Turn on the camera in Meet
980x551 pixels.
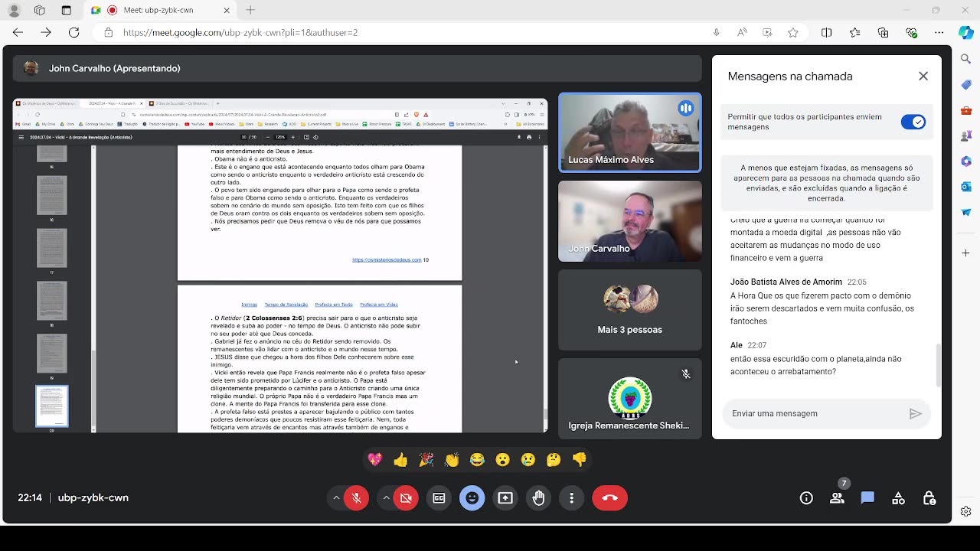click(406, 498)
